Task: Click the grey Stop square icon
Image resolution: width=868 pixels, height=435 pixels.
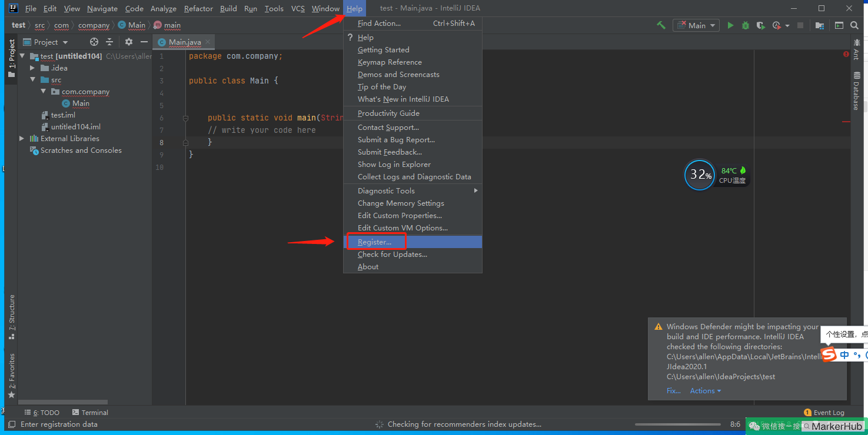Action: click(x=800, y=25)
